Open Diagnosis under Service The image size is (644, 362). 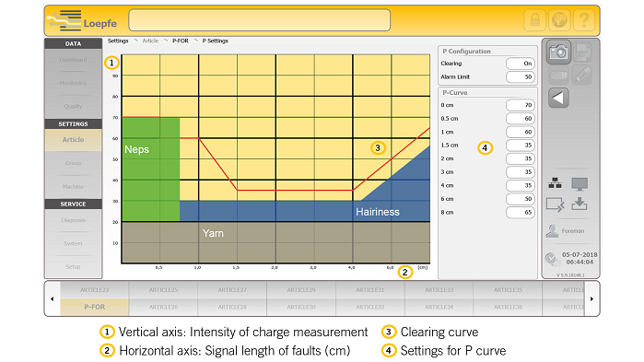pos(73,220)
